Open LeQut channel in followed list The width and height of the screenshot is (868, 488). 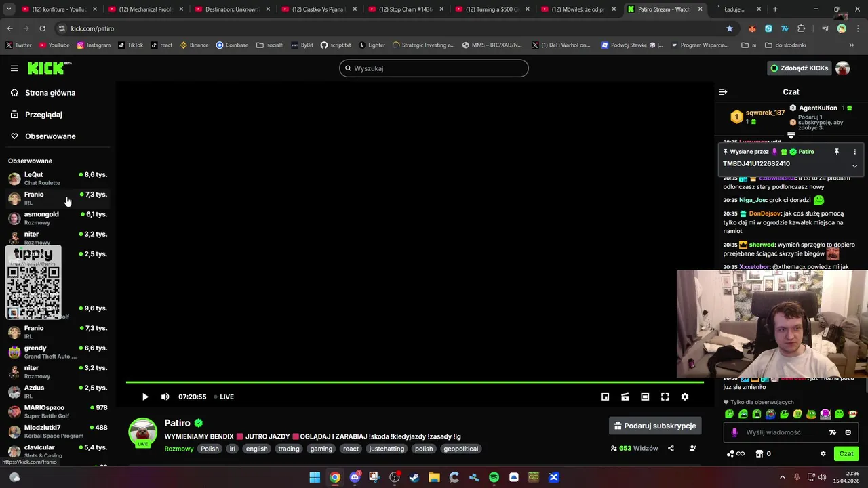click(58, 178)
